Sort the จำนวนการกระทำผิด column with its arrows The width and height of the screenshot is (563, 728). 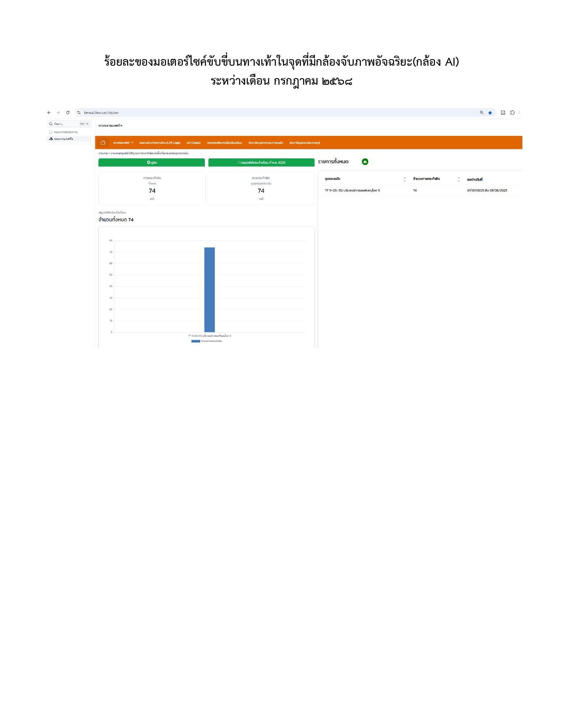pos(459,179)
